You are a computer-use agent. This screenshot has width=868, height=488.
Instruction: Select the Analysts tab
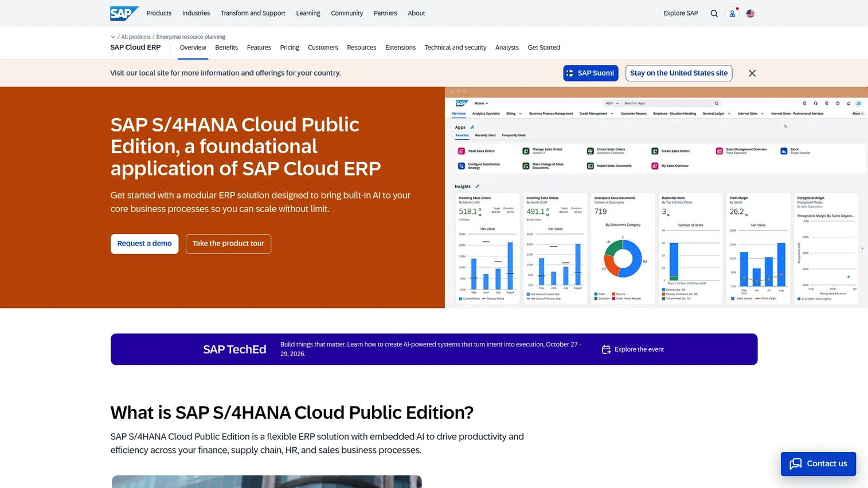507,48
